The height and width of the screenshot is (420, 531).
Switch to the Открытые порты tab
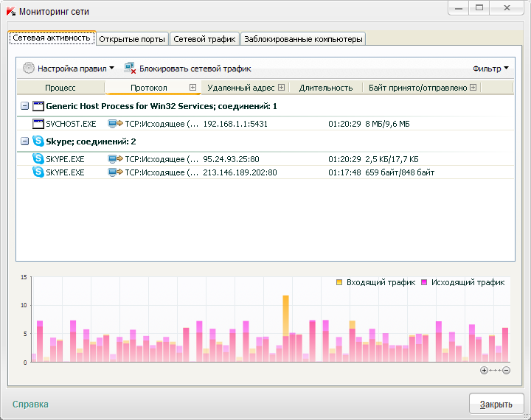click(132, 39)
